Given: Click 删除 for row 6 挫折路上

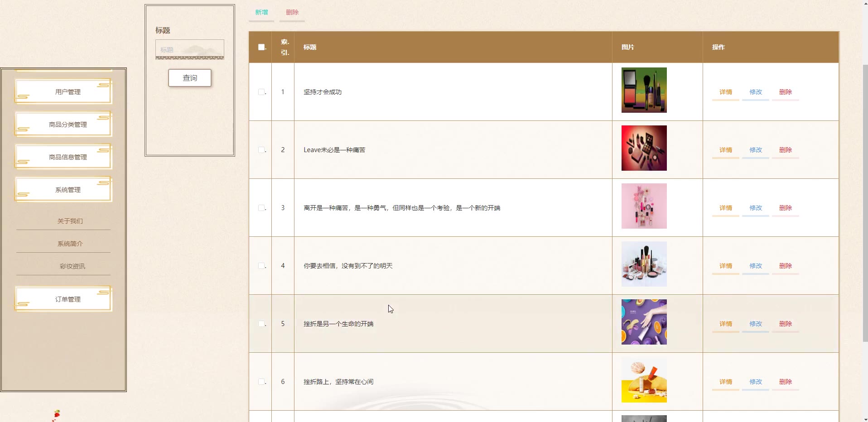Looking at the screenshot, I should 786,382.
